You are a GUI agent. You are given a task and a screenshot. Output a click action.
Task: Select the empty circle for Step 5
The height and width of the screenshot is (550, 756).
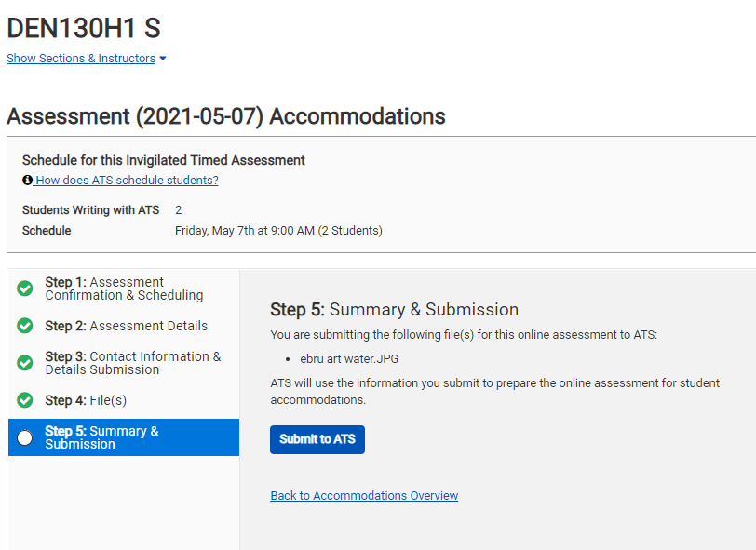pos(24,437)
